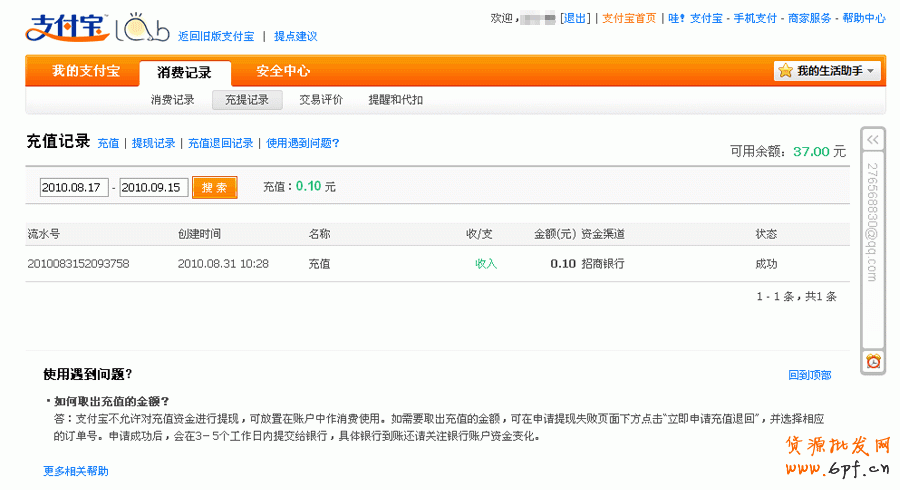Screen dimensions: 900x490
Task: Open 哇! 支付宝 link
Action: pos(695,18)
